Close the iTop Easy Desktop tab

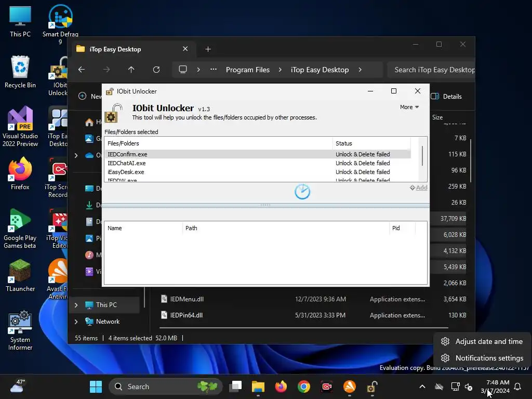pos(185,49)
